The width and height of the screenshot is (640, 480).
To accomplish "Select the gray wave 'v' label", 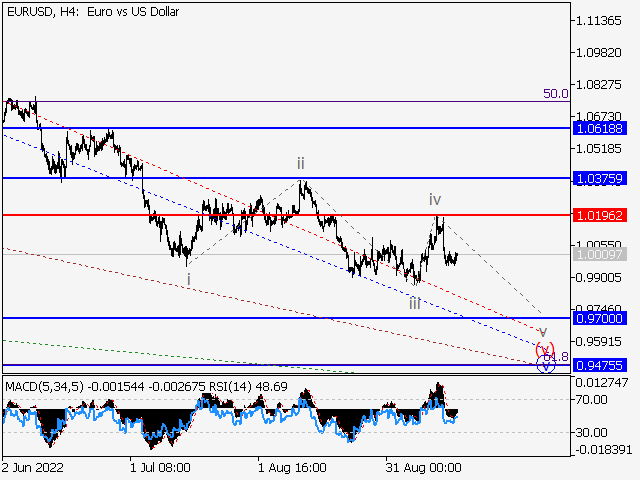I will point(543,331).
